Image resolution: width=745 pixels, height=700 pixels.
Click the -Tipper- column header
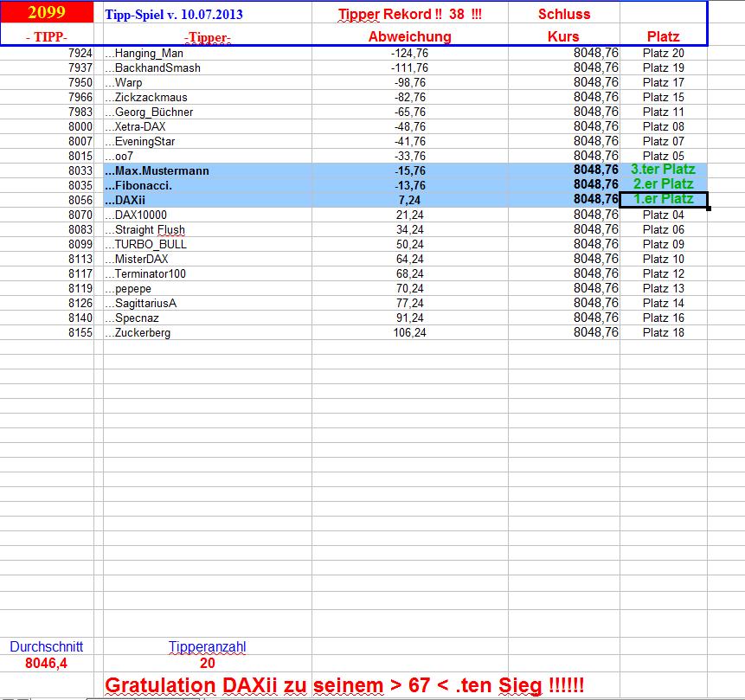208,37
